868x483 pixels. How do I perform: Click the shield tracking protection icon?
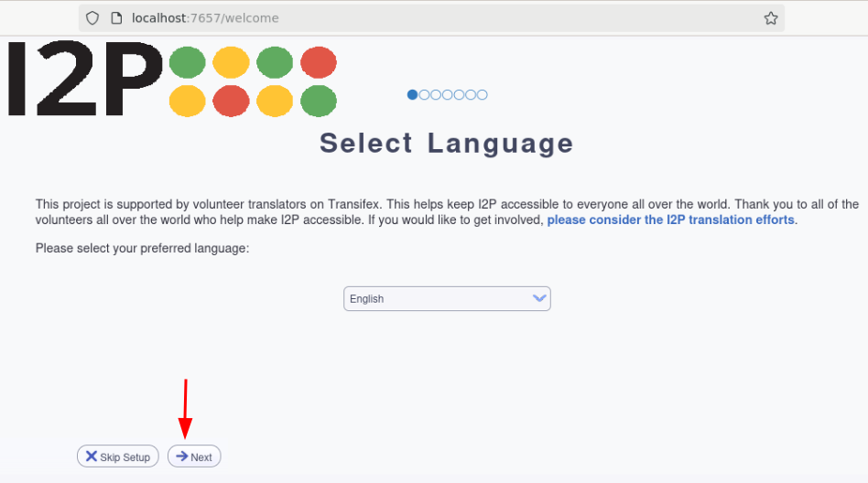(x=92, y=18)
